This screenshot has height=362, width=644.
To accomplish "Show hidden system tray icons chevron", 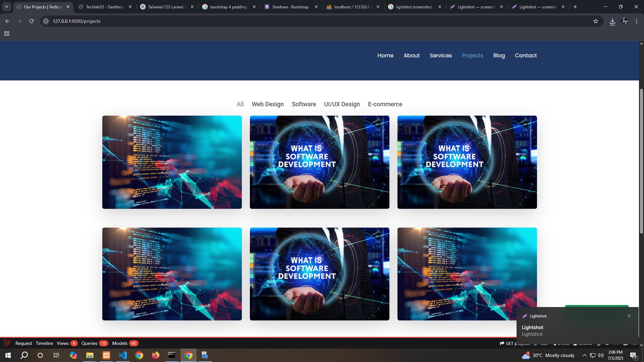I will tap(584, 355).
